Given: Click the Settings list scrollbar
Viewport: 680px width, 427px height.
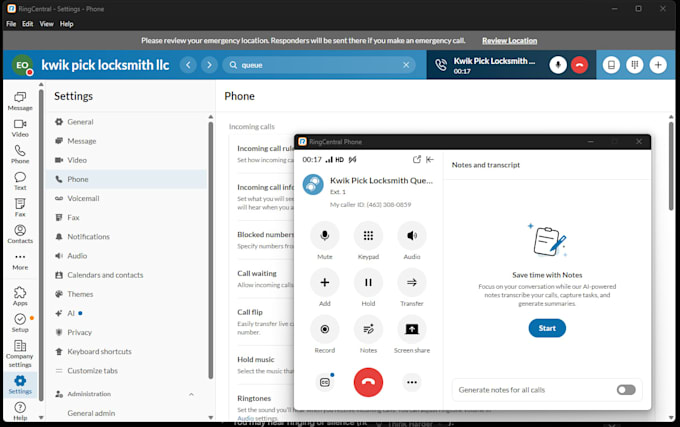Looking at the screenshot, I should point(211,250).
